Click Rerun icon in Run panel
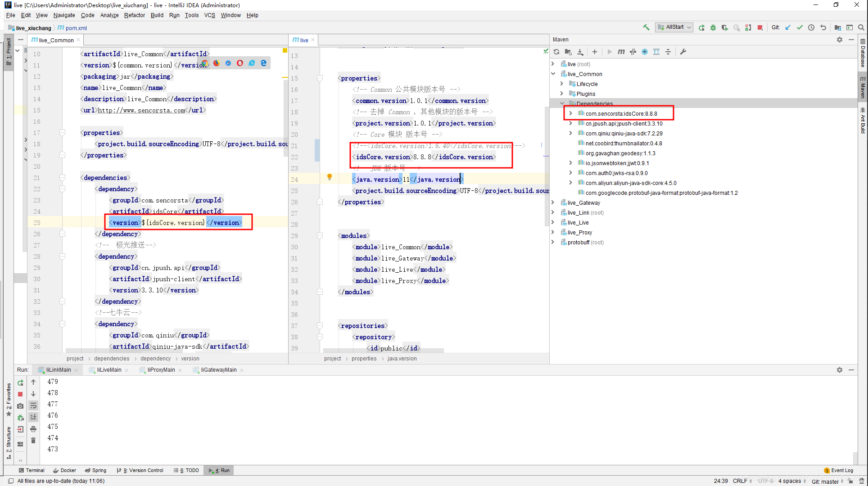This screenshot has width=868, height=486. [20, 382]
